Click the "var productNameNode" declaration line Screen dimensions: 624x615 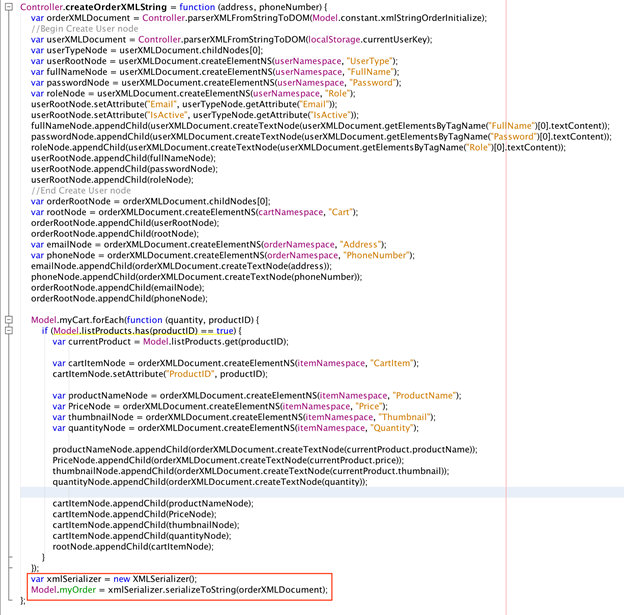(x=257, y=395)
